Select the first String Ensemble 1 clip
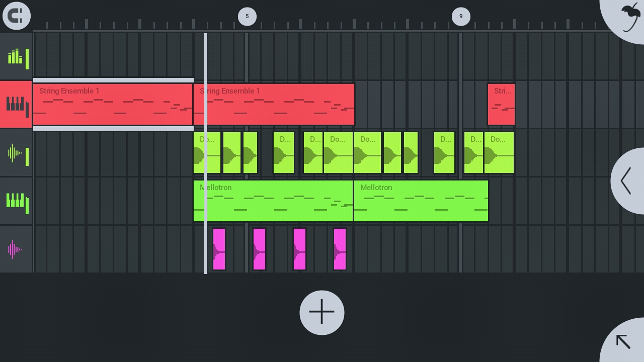Image resolution: width=644 pixels, height=362 pixels. tap(113, 105)
